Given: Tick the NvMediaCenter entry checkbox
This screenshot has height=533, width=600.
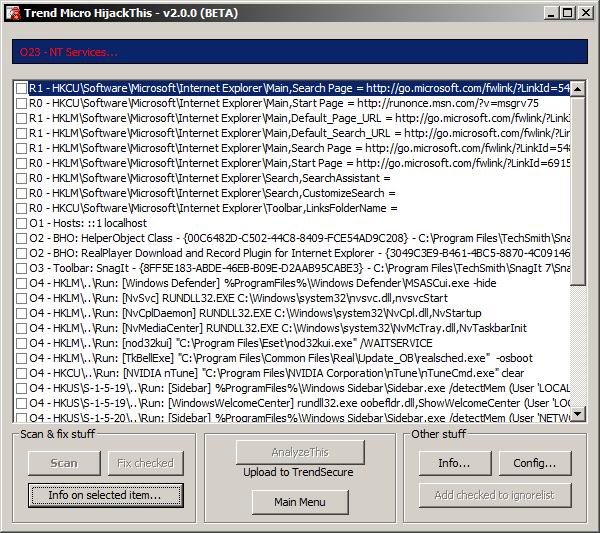Looking at the screenshot, I should click(21, 328).
